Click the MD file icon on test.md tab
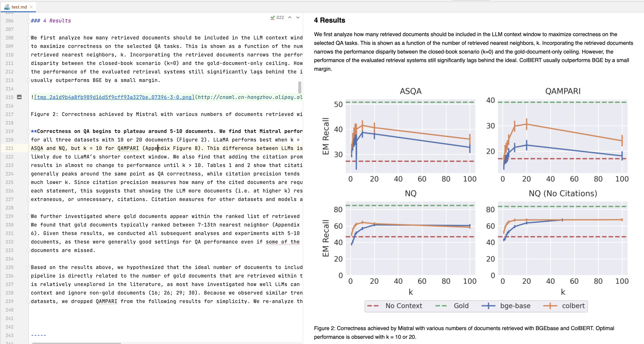 7,7
